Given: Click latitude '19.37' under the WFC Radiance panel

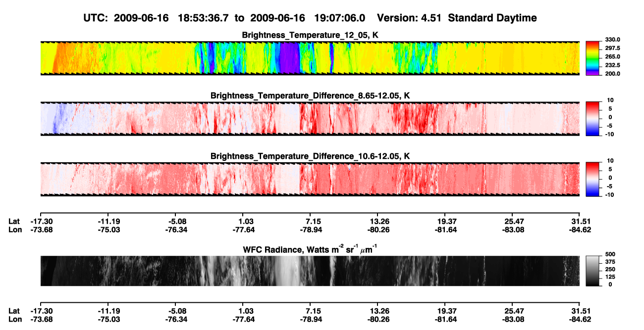Looking at the screenshot, I should (x=446, y=311).
